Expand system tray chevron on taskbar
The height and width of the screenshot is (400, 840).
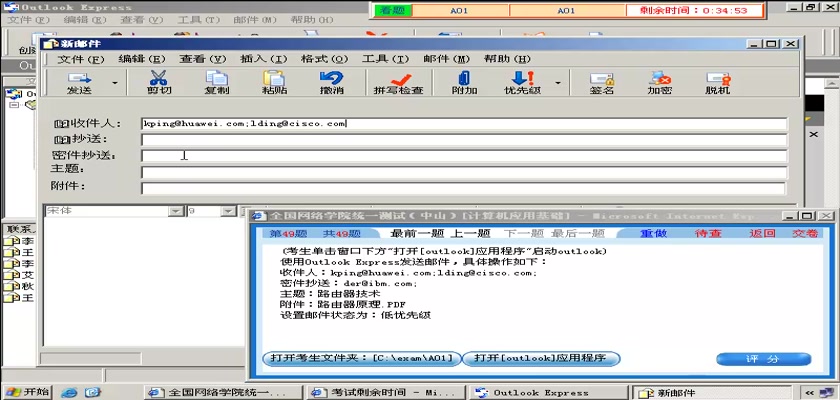coord(811,393)
